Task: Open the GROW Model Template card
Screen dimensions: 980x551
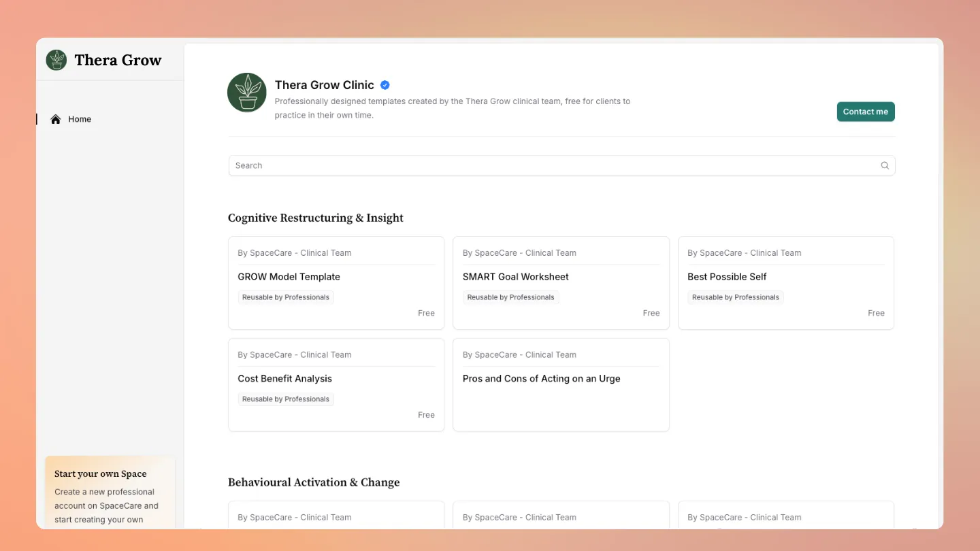Action: [336, 282]
